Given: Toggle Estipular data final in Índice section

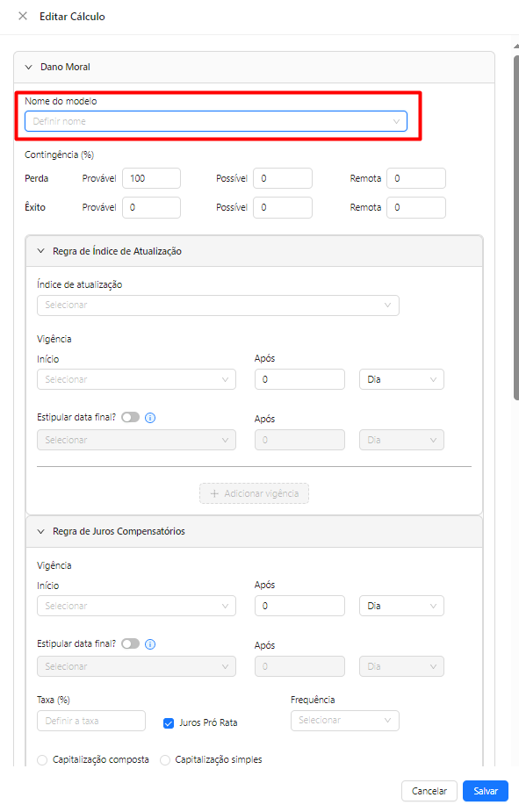Looking at the screenshot, I should [131, 417].
